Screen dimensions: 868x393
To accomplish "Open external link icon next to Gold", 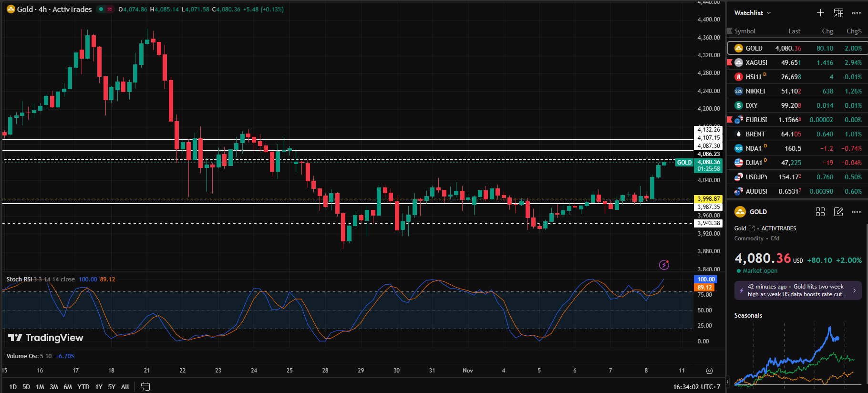I will pyautogui.click(x=752, y=228).
